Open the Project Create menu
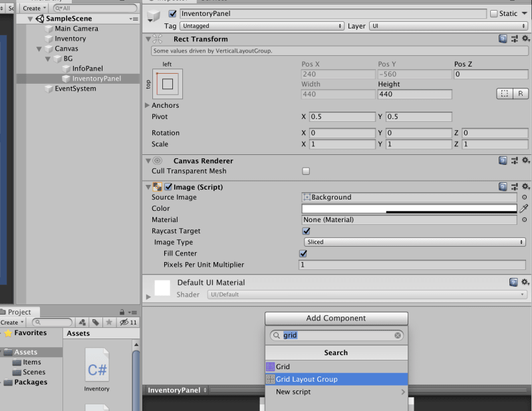The image size is (532, 411). [x=12, y=323]
